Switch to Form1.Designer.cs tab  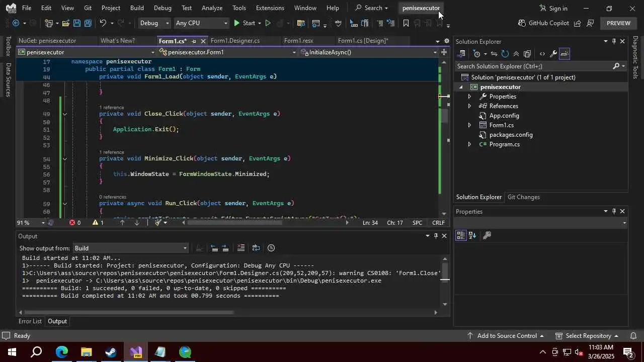pos(235,41)
